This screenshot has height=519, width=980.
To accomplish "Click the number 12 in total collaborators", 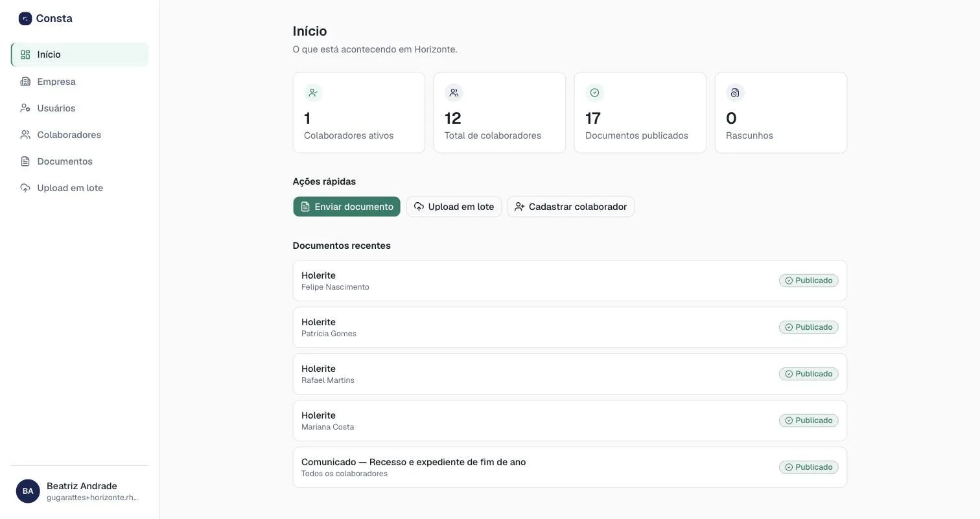I will point(452,119).
